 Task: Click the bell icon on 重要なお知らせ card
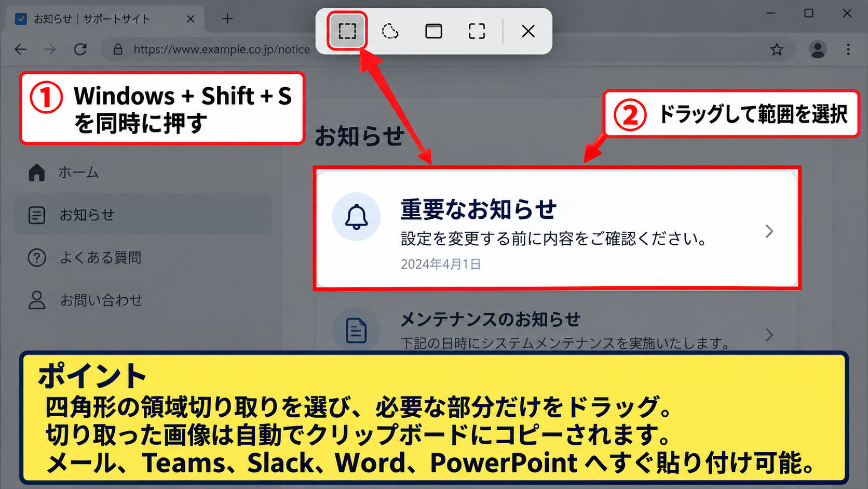[x=357, y=217]
